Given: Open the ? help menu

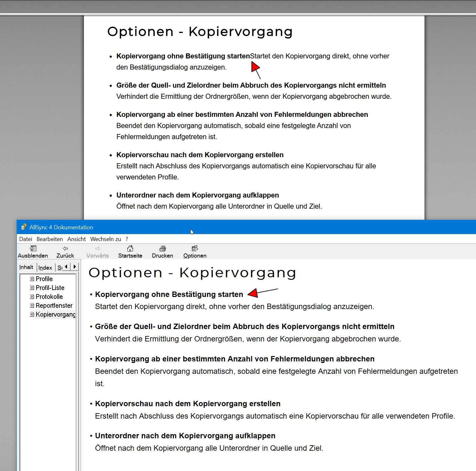Looking at the screenshot, I should 127,239.
